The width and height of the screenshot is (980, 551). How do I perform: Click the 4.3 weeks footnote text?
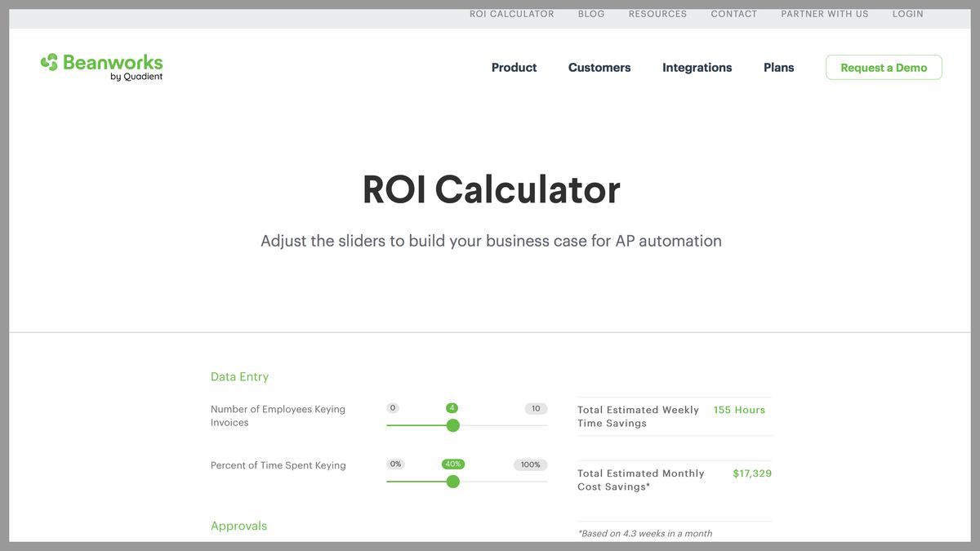[645, 534]
